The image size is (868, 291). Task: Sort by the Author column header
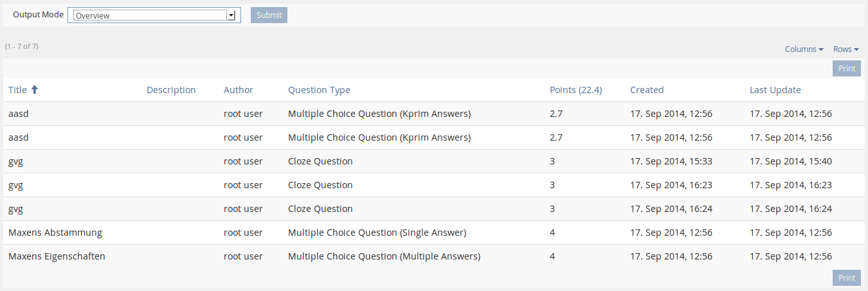click(239, 90)
